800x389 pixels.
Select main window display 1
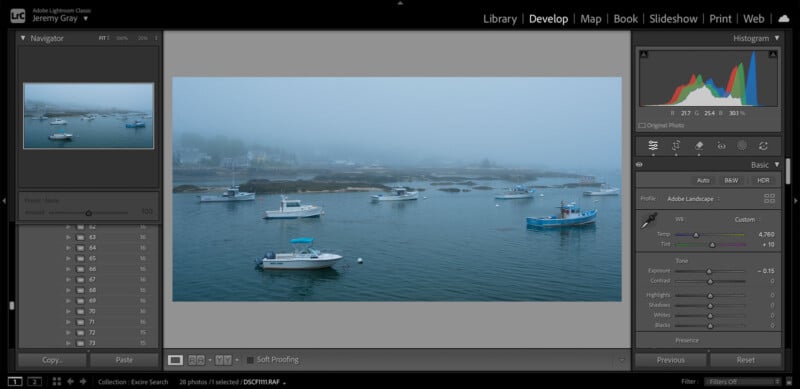point(15,381)
